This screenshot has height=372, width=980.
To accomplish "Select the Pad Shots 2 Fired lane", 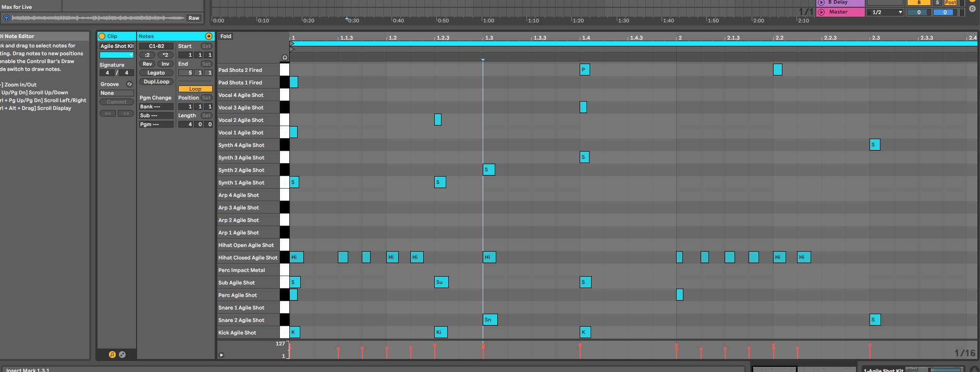I will pos(248,70).
